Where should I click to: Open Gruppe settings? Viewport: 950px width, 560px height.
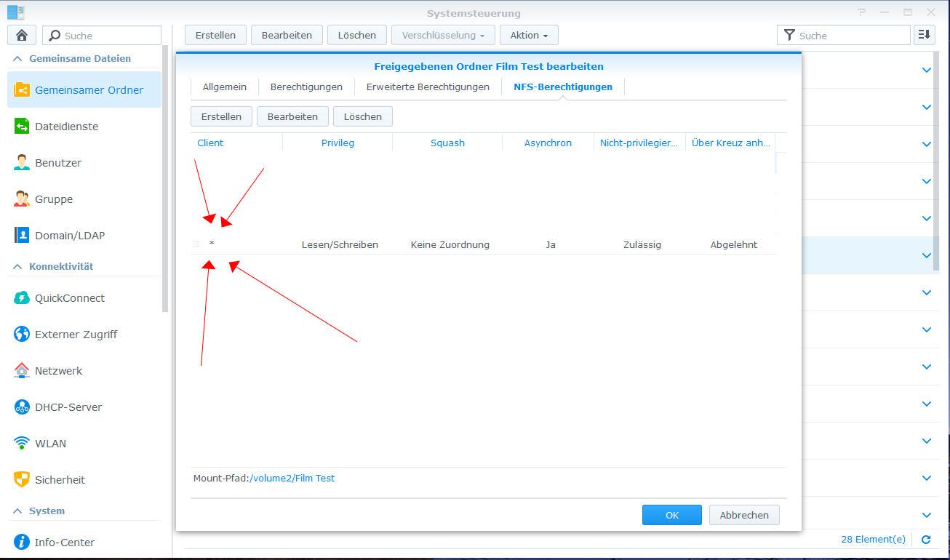(x=84, y=199)
